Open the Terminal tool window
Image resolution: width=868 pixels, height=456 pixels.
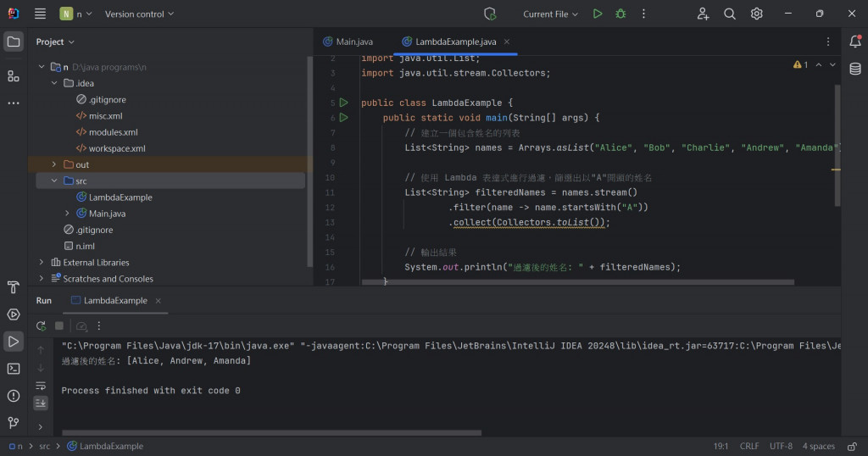coord(14,369)
